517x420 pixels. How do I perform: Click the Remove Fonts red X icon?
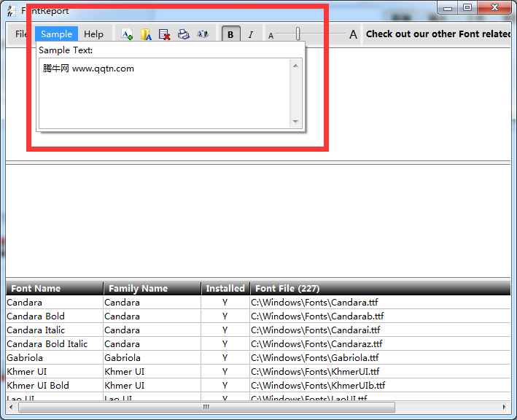[165, 34]
